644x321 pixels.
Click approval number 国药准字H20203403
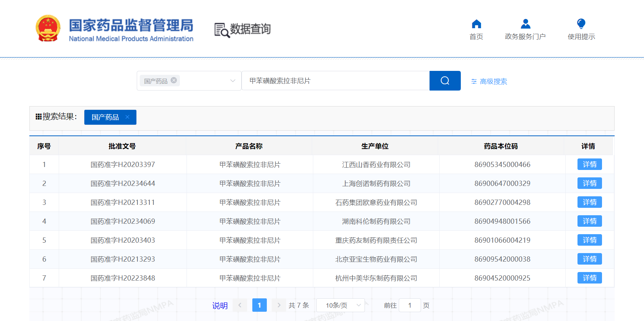[x=123, y=240]
